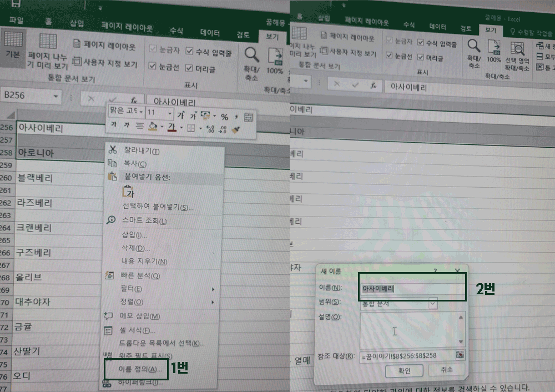
Task: Open fill color dropdown arrow in mini toolbar
Action: pyautogui.click(x=162, y=127)
